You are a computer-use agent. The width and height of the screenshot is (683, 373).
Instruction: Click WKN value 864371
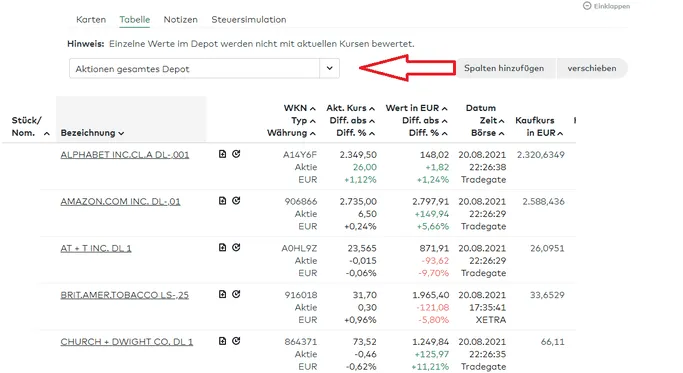click(301, 342)
